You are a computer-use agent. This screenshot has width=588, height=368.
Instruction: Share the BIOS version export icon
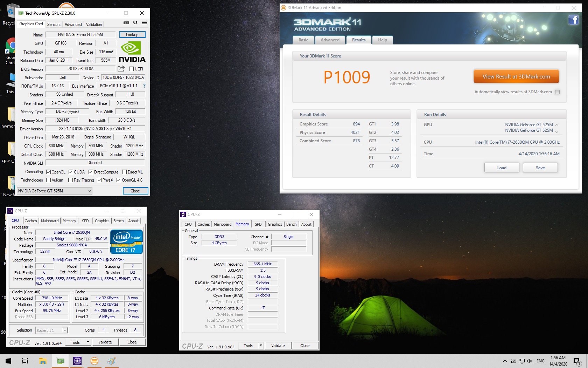click(x=121, y=69)
